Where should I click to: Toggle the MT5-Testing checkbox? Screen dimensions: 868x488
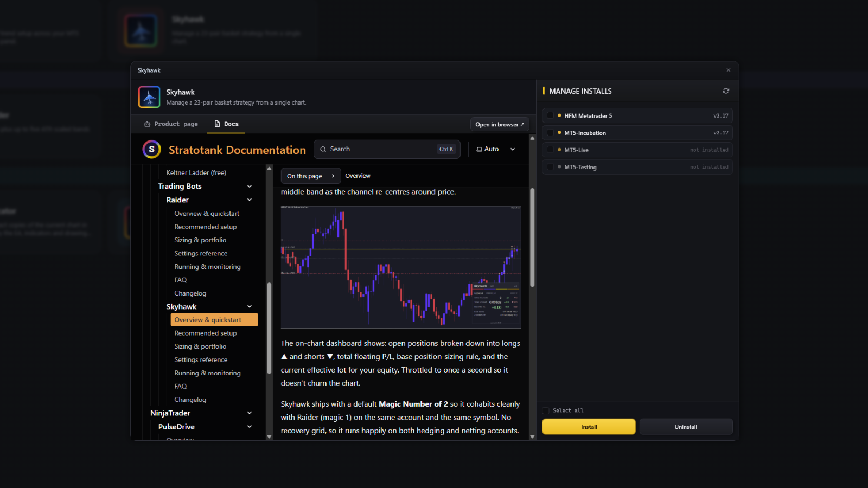[x=550, y=167]
